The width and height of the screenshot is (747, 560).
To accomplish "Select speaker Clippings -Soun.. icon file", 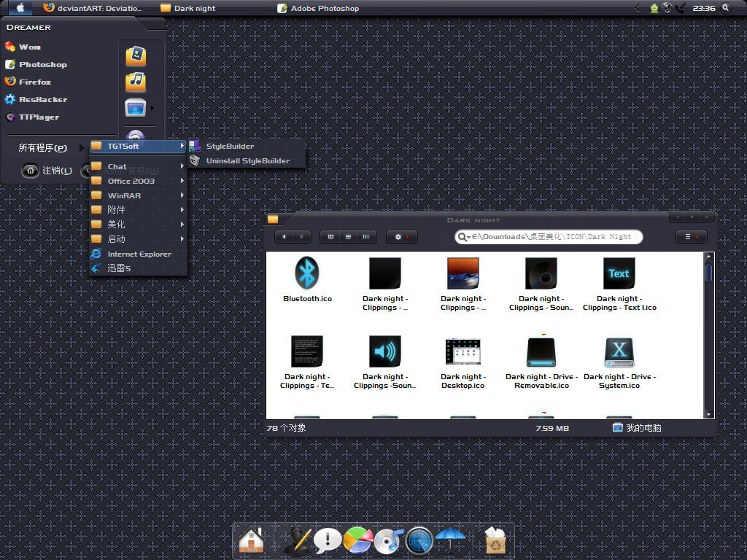I will coord(385,363).
